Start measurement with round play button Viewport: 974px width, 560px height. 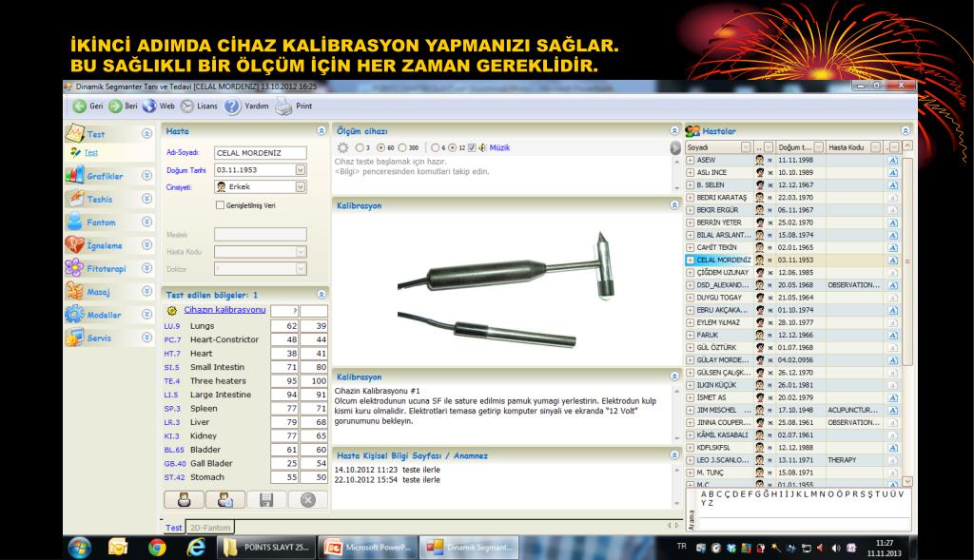[676, 147]
